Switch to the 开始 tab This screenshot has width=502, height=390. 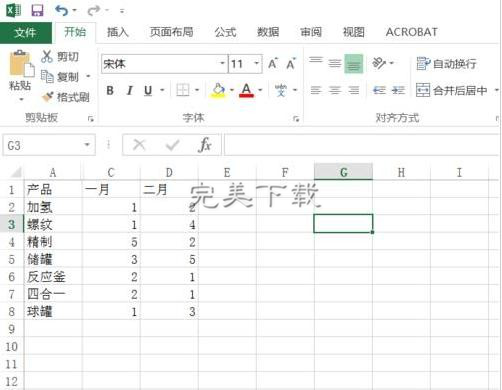75,32
